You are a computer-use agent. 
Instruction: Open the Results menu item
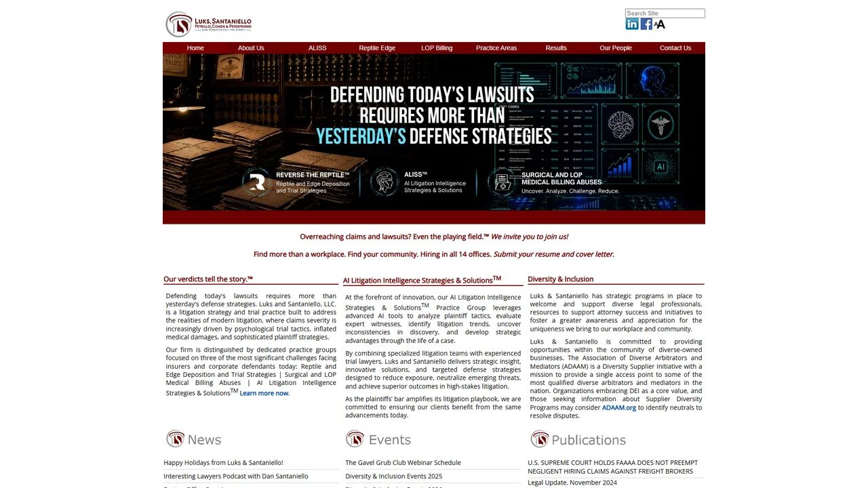click(556, 48)
